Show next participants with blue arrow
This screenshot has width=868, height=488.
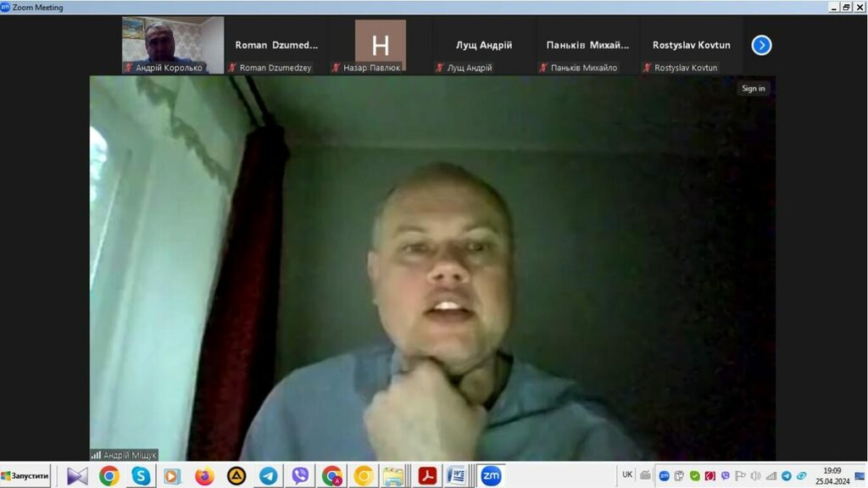tap(761, 45)
